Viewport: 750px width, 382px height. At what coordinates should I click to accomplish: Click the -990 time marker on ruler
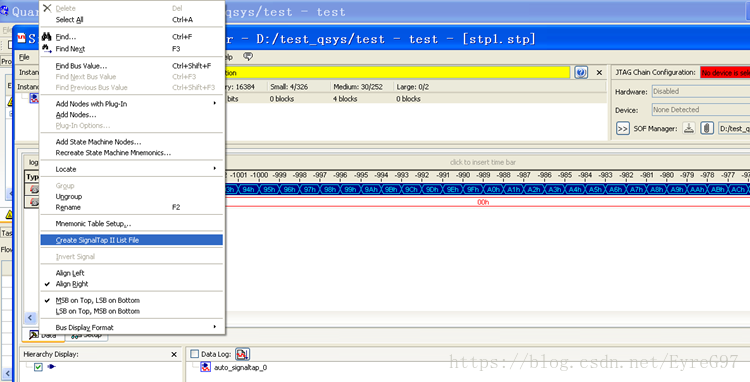click(463, 175)
